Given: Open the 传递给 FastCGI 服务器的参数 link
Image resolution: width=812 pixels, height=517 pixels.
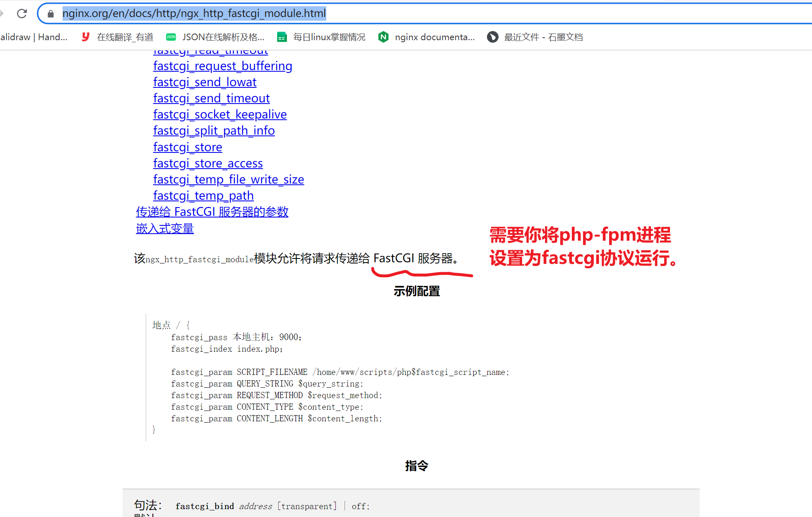Looking at the screenshot, I should [x=212, y=212].
